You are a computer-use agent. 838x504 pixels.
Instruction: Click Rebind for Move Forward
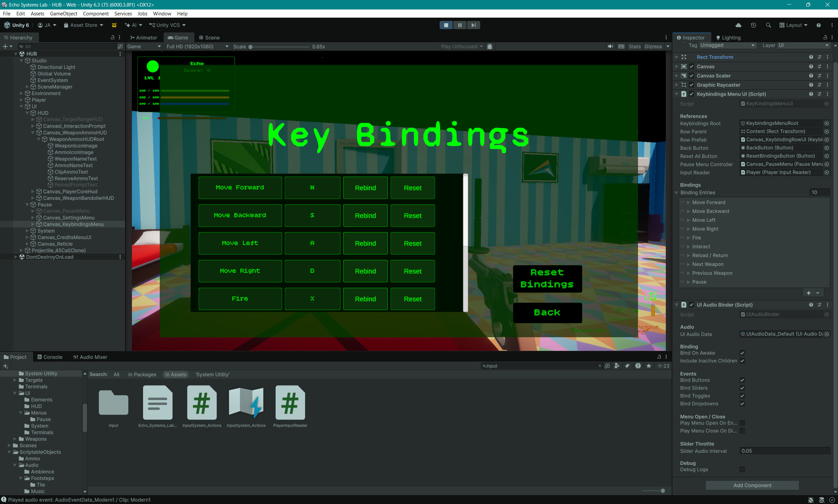pos(365,188)
